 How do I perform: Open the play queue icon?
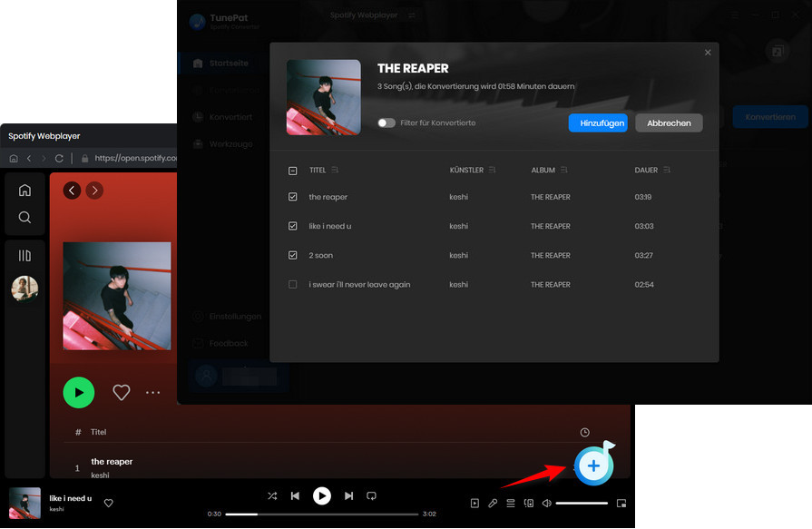click(x=511, y=503)
